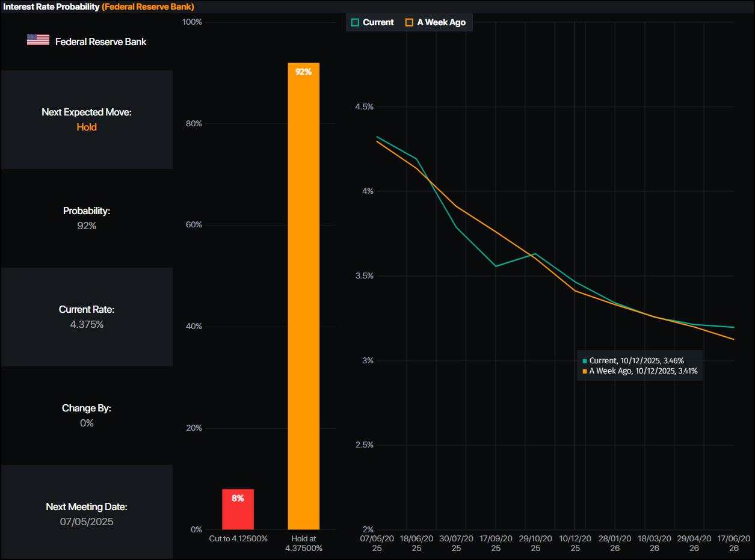
Task: Click the US flag icon
Action: (x=37, y=40)
